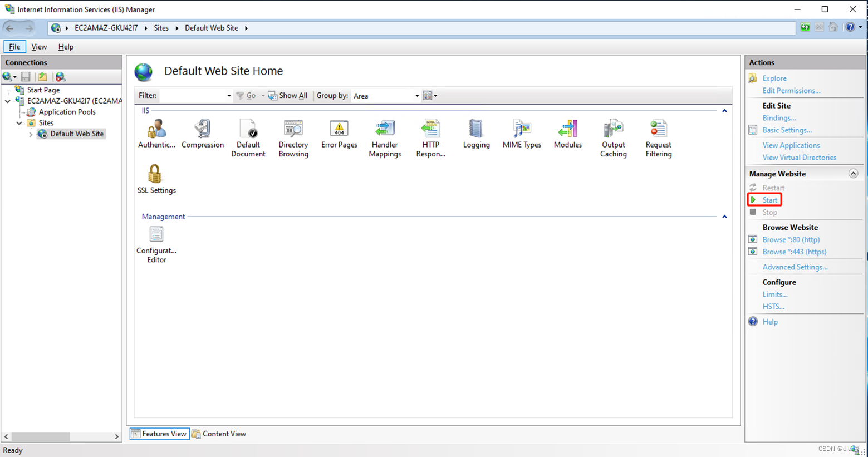Open the Modules feature
868x457 pixels.
click(567, 134)
